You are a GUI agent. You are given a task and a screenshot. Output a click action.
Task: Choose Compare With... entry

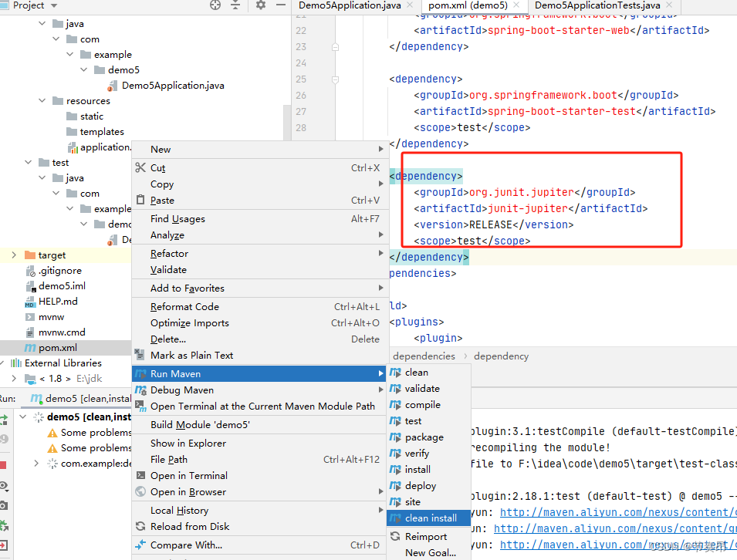(x=259, y=545)
